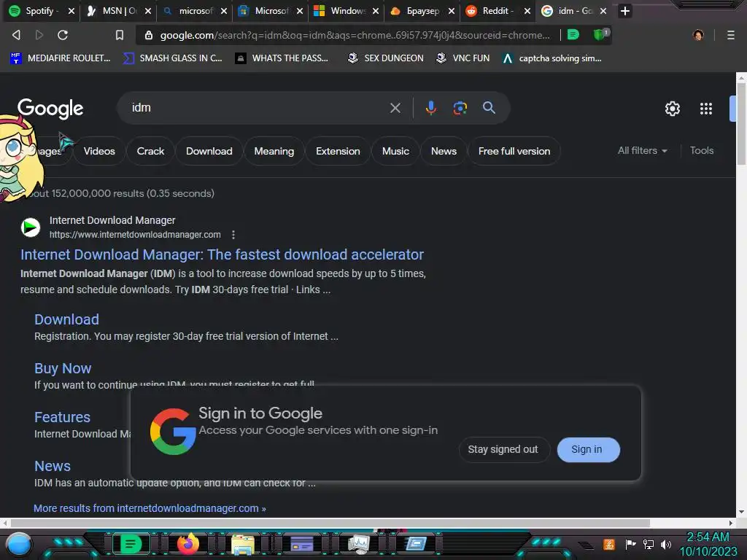Open Google quick settings gear

click(x=672, y=109)
